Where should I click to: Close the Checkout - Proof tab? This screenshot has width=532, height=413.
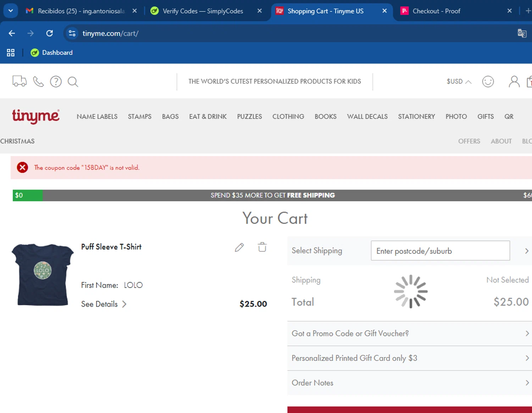(510, 11)
